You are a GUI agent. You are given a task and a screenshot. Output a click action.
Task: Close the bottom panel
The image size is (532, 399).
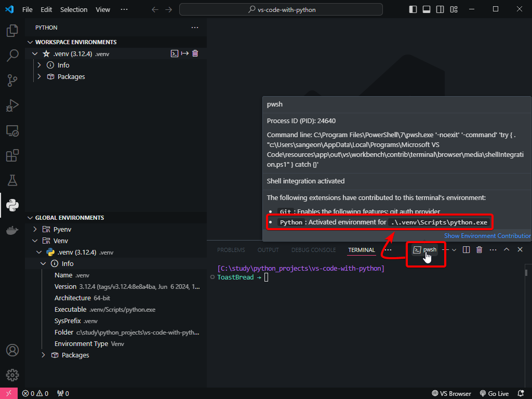click(520, 250)
